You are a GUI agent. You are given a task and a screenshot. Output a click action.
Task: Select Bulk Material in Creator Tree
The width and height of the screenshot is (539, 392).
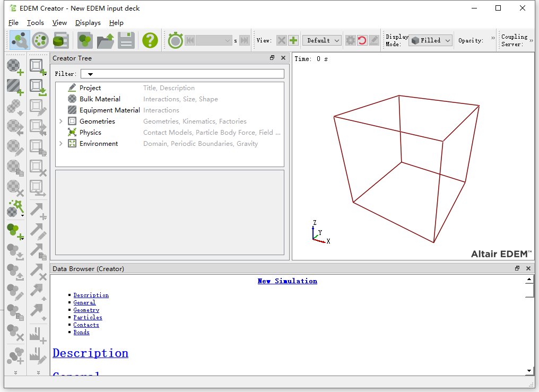tap(100, 99)
